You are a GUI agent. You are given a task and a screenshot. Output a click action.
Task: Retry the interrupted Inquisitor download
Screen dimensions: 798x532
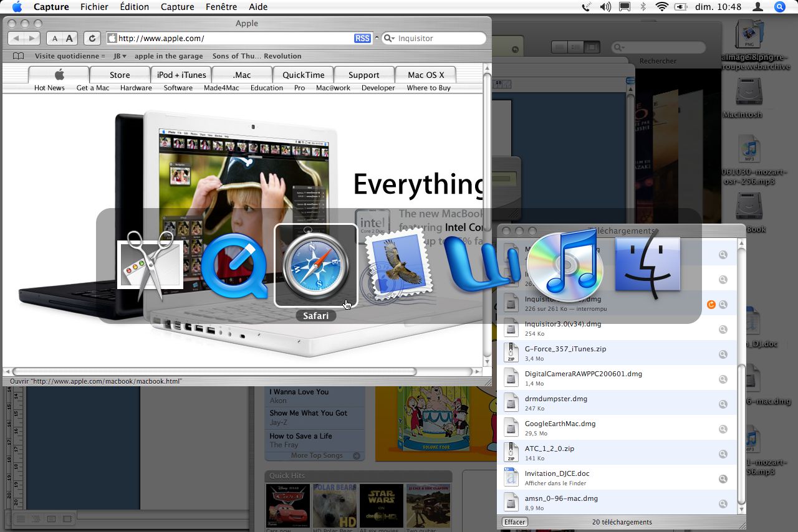[711, 305]
